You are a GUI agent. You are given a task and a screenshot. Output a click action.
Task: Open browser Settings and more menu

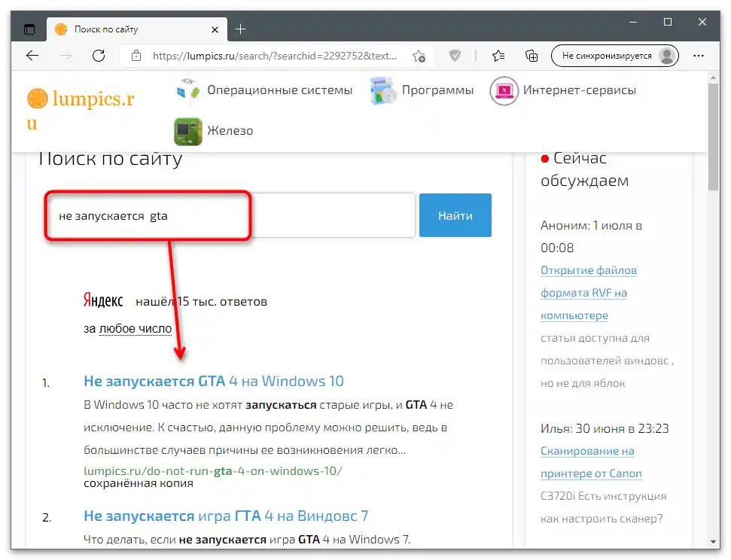pos(699,56)
